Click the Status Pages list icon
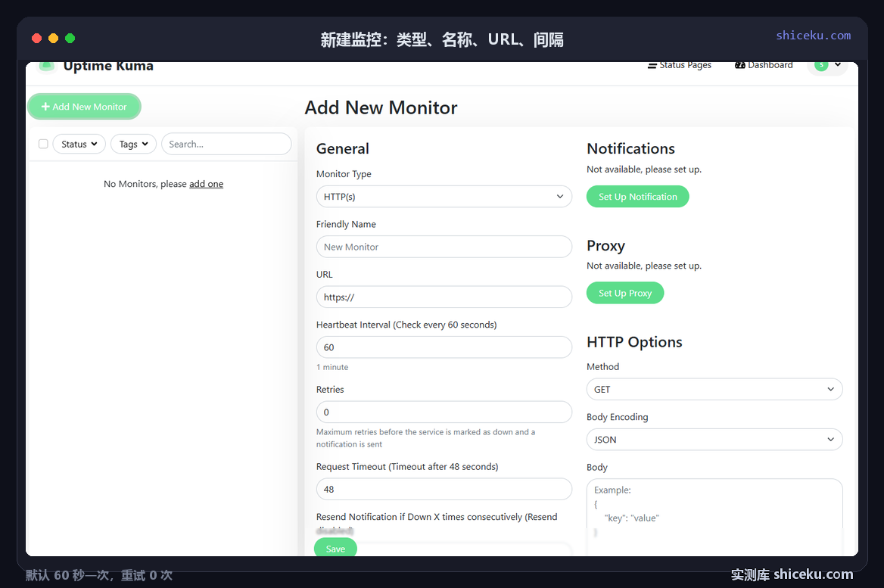This screenshot has width=884, height=588. 652,65
